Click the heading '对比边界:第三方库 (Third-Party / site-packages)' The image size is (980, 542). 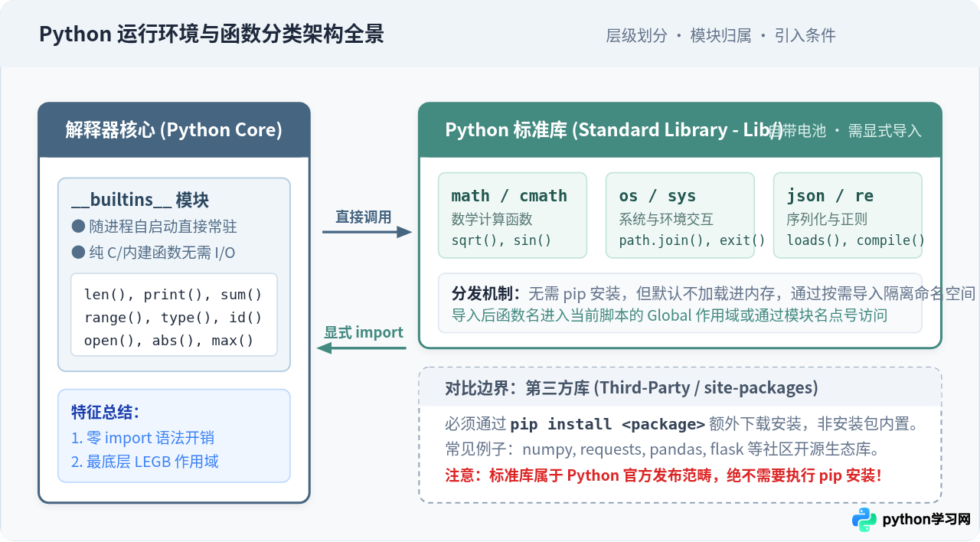click(632, 388)
